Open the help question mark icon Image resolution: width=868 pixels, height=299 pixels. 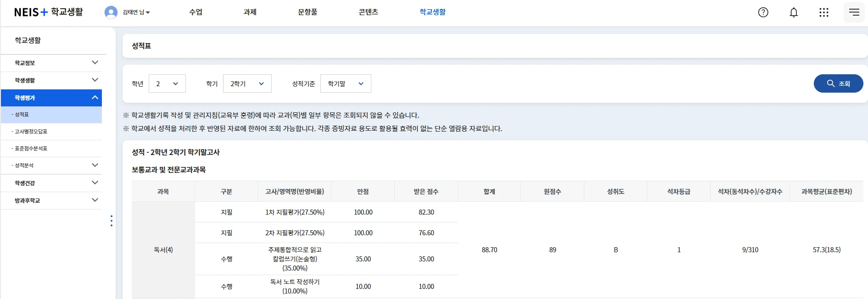pos(763,12)
